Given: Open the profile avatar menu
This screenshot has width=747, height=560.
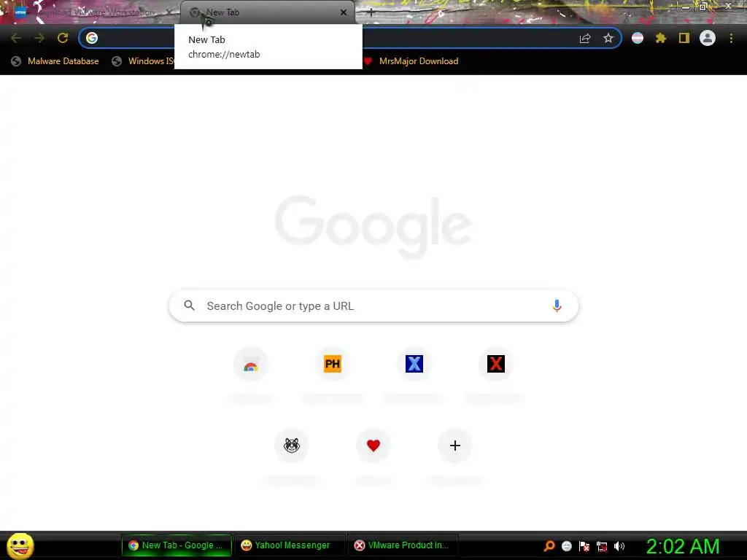Looking at the screenshot, I should [x=708, y=38].
